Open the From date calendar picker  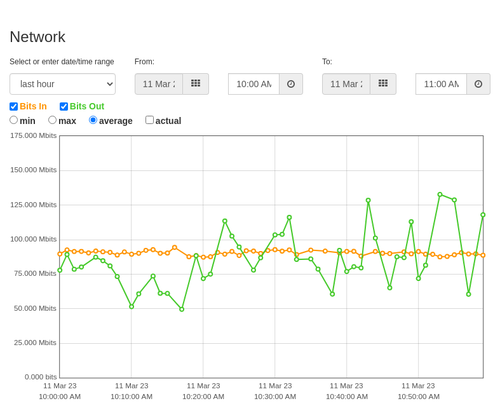(196, 84)
